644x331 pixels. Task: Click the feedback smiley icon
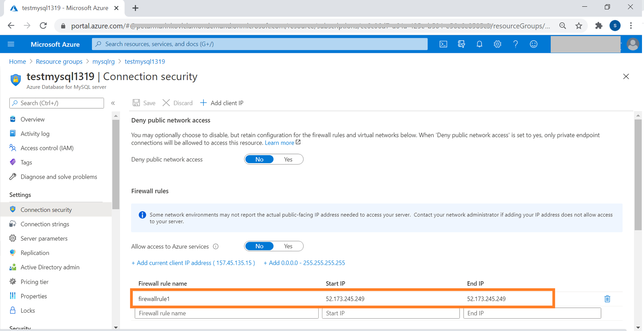[x=533, y=44]
